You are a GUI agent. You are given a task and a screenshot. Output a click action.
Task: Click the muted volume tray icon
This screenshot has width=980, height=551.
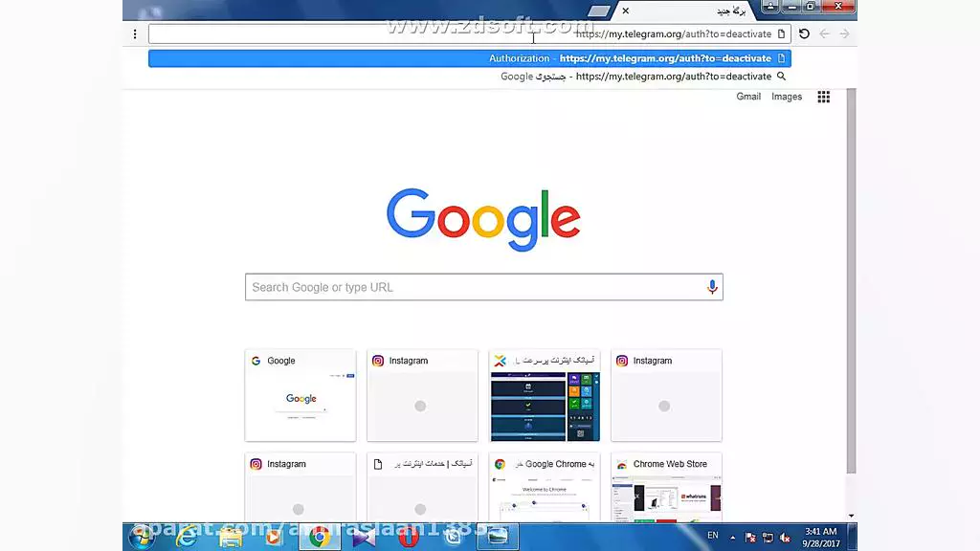pos(786,538)
